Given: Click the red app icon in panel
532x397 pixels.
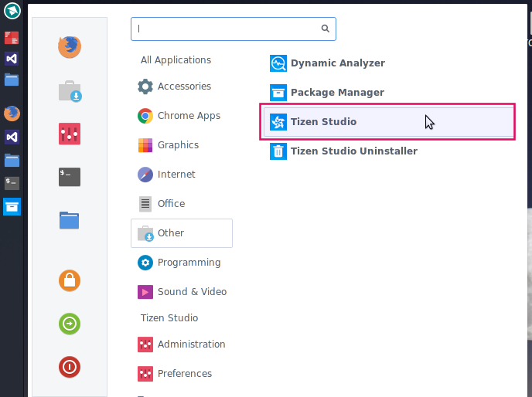Looking at the screenshot, I should pos(12,38).
